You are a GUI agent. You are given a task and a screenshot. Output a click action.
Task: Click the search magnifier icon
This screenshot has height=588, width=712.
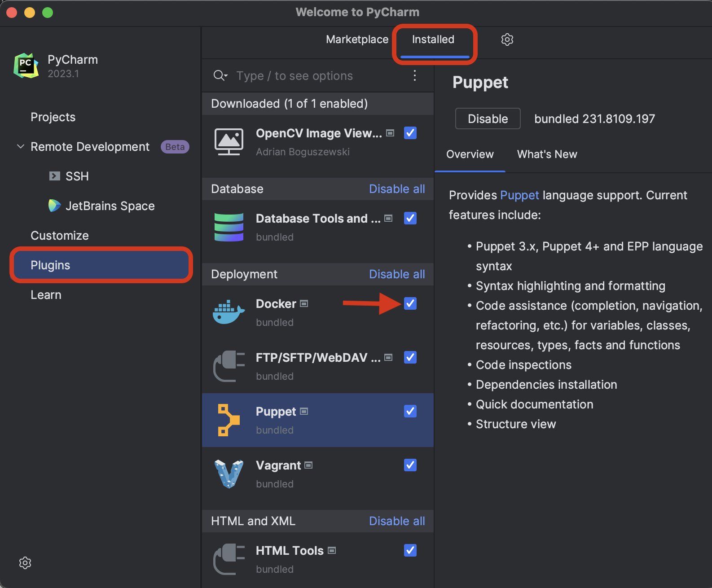point(220,75)
